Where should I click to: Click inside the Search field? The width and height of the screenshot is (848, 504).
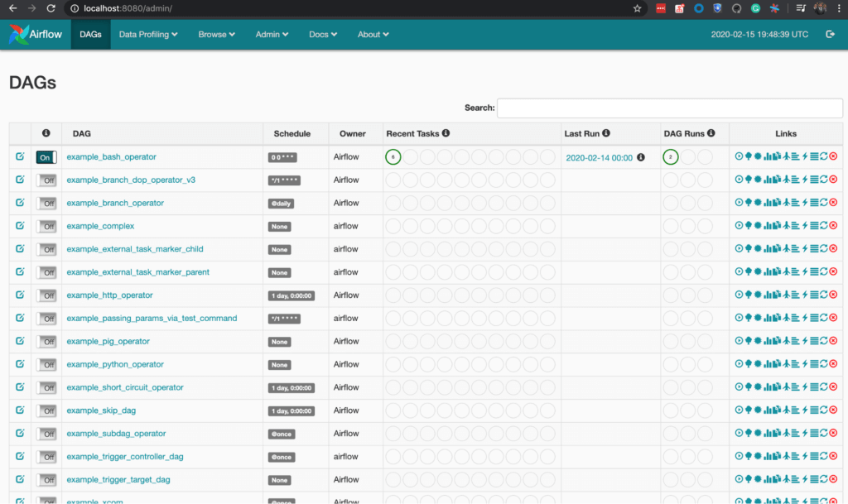(669, 108)
